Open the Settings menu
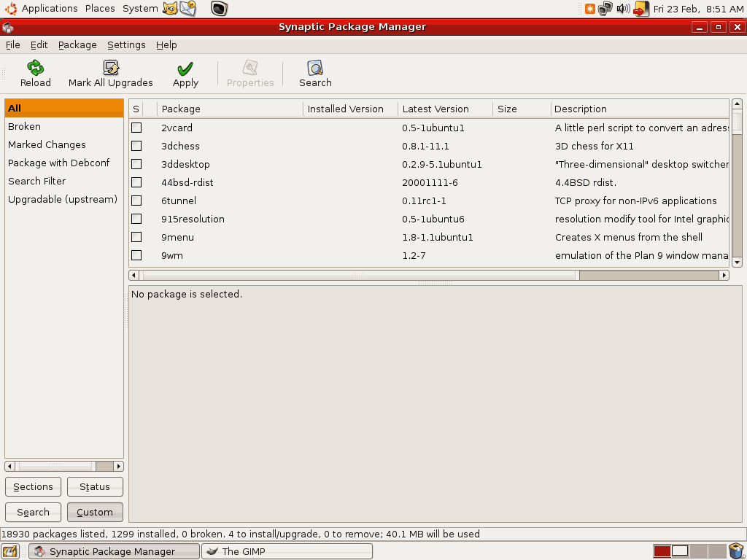 pyautogui.click(x=126, y=44)
